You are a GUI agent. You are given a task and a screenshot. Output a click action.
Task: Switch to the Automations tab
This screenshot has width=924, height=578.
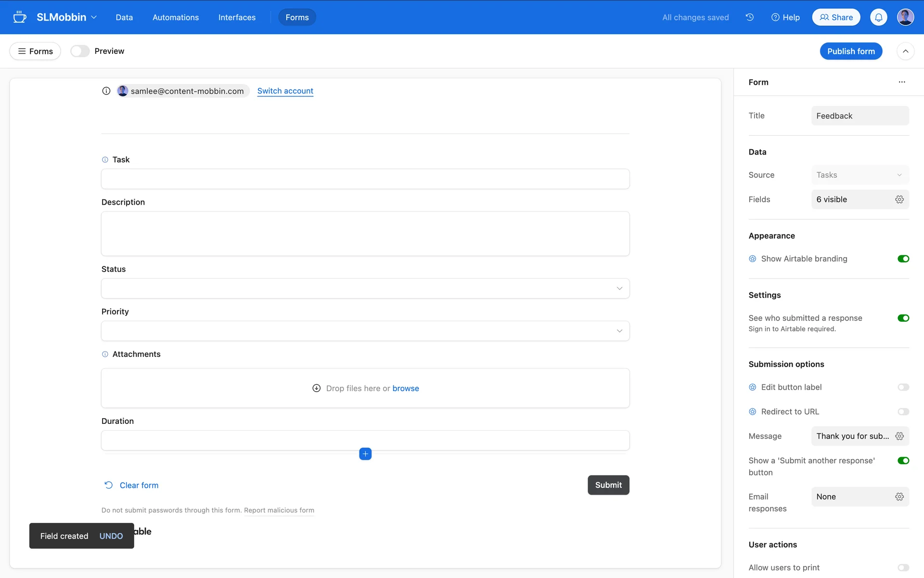175,17
